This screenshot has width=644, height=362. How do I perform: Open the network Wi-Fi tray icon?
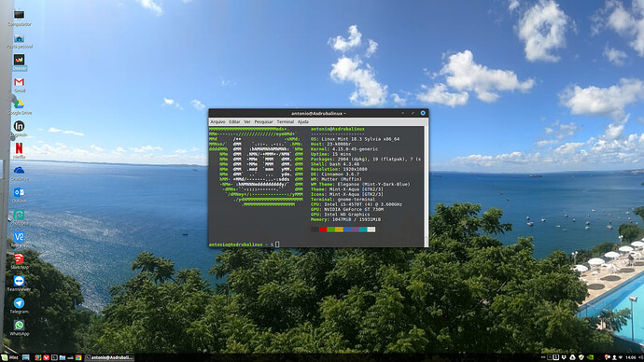621,357
